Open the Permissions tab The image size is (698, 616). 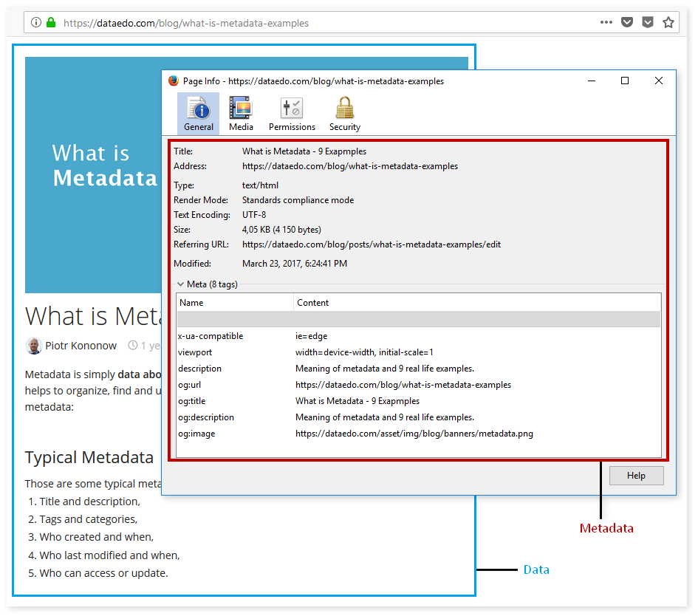[292, 114]
